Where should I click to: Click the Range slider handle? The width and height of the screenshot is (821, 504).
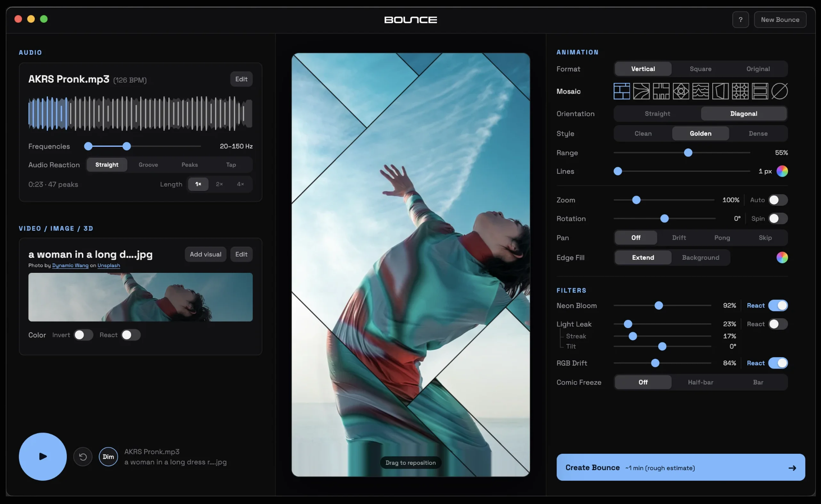[x=688, y=153]
